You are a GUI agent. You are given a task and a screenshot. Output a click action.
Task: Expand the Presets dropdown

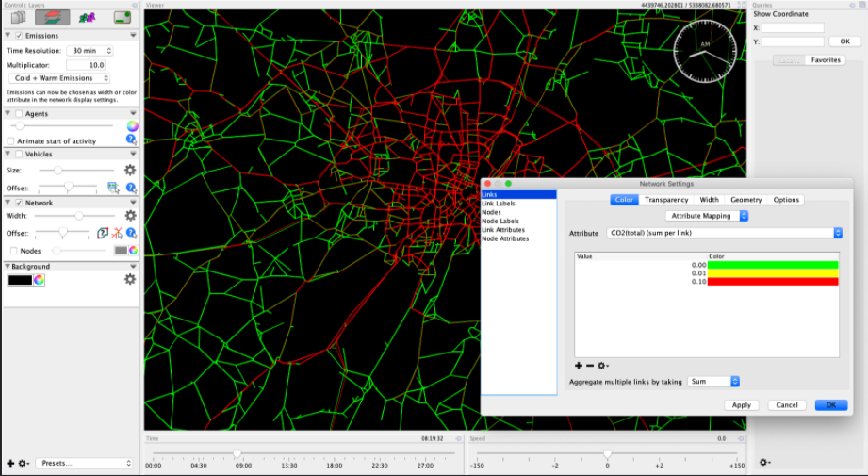click(x=83, y=463)
